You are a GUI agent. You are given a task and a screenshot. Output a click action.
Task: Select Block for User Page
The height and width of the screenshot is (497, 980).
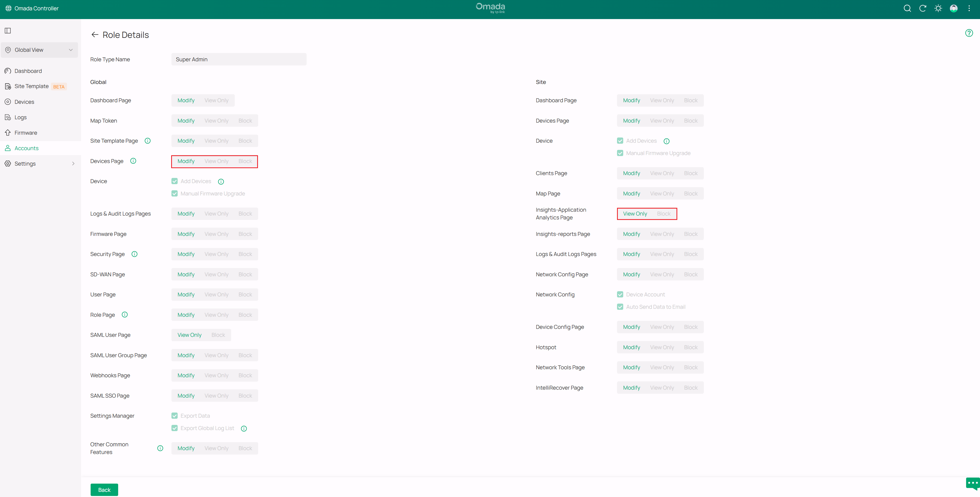pyautogui.click(x=245, y=294)
